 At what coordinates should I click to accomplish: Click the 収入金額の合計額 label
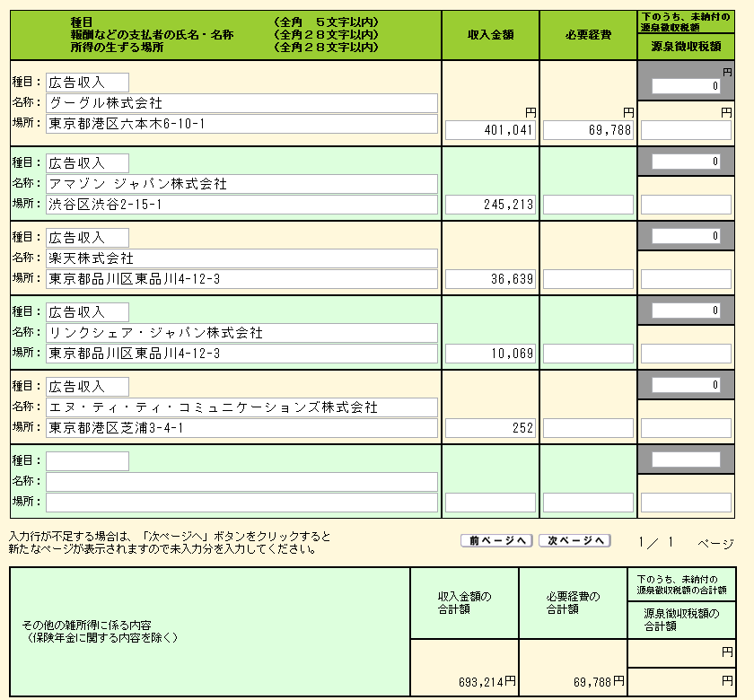tap(465, 603)
